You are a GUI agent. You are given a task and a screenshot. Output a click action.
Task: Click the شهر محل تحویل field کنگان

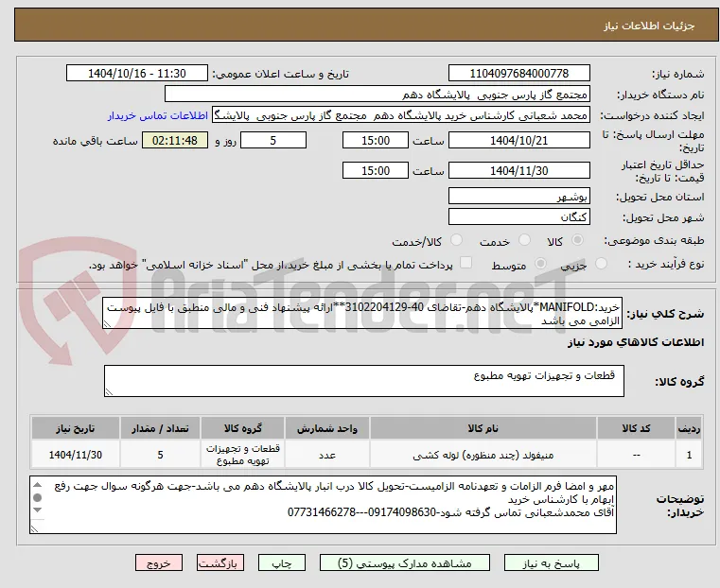pos(518,216)
